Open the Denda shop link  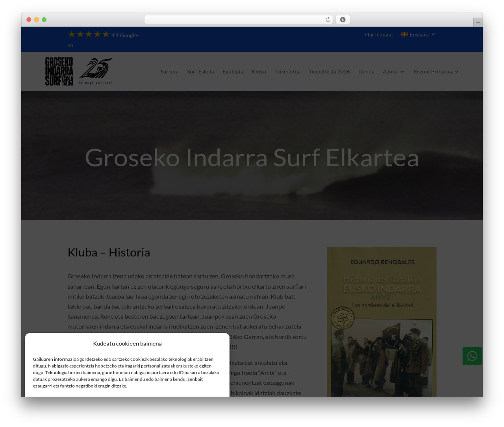click(366, 72)
